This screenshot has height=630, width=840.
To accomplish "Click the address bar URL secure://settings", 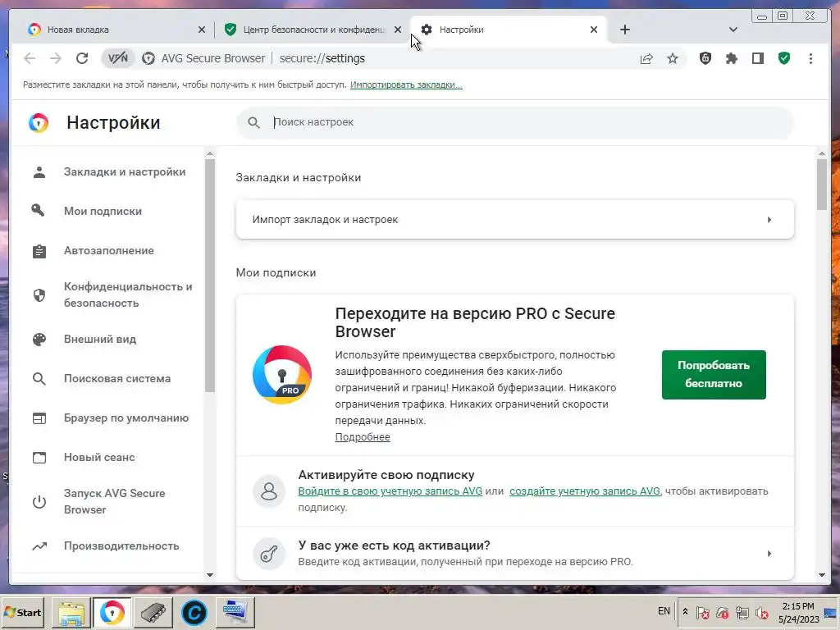I will tap(322, 58).
